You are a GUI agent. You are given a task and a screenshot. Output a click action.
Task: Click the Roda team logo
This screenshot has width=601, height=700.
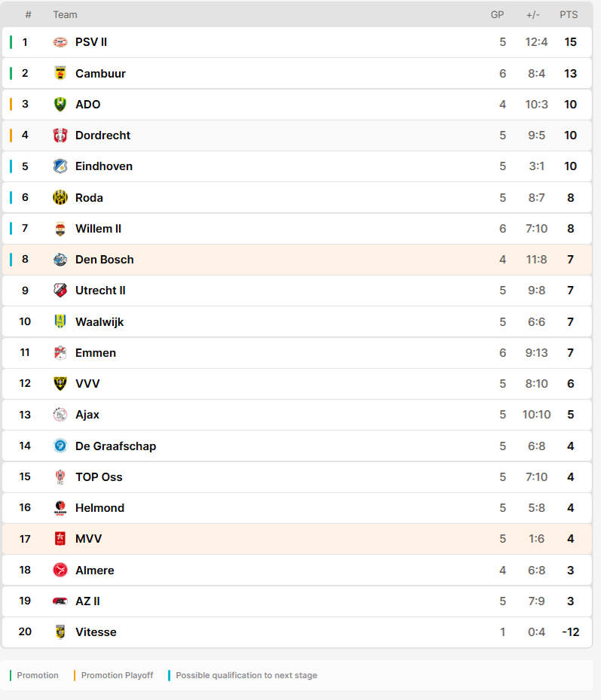(x=60, y=197)
